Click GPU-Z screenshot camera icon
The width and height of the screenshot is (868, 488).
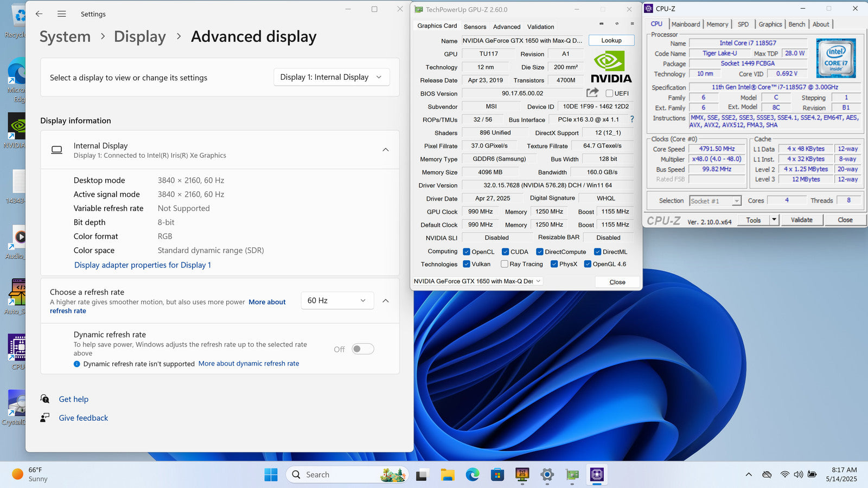tap(601, 24)
